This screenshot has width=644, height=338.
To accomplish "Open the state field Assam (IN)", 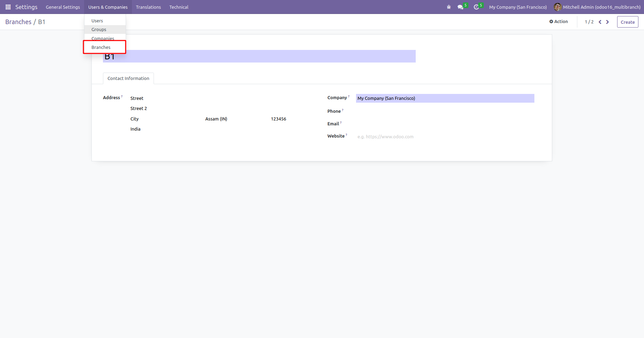I will (236, 119).
